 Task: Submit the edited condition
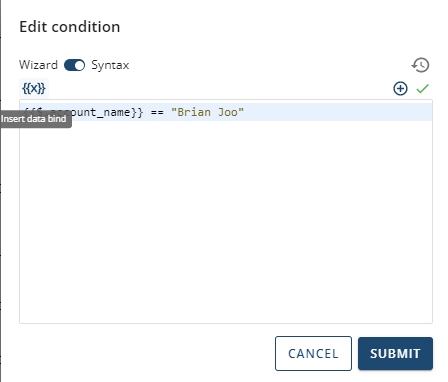point(395,353)
